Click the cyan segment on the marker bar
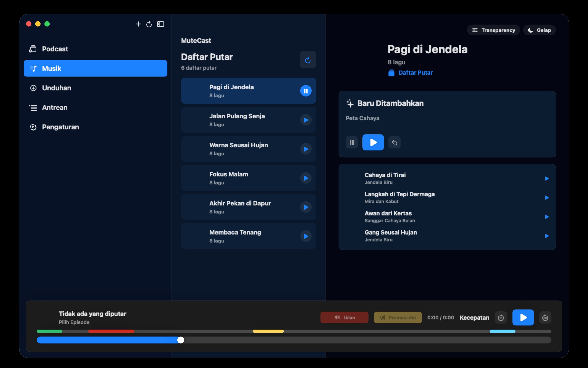Image resolution: width=588 pixels, height=368 pixels. click(502, 331)
